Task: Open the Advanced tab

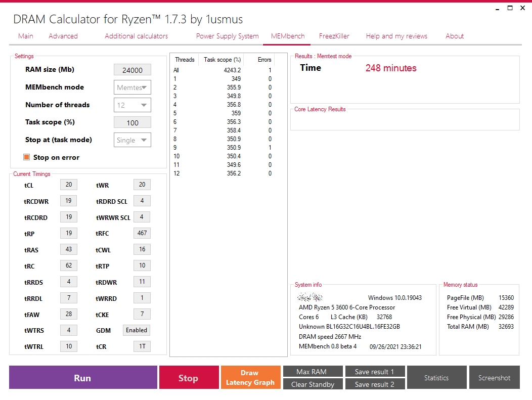Action: click(x=63, y=36)
